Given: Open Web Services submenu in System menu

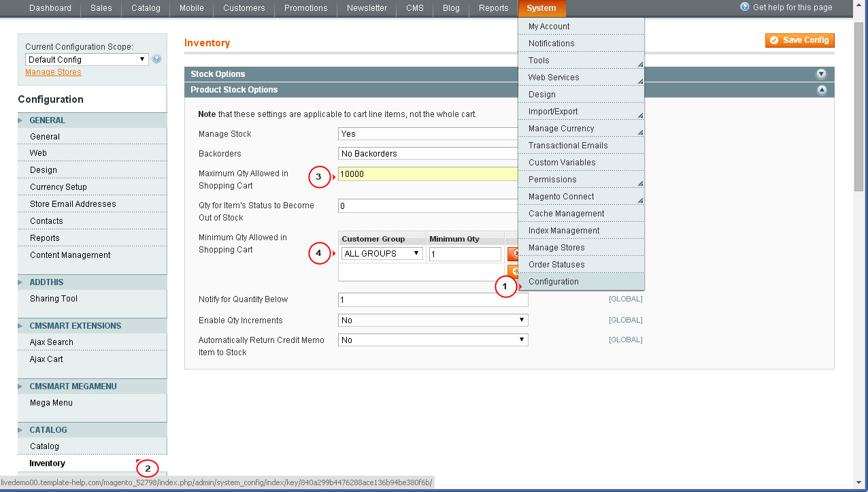Looking at the screenshot, I should 581,78.
